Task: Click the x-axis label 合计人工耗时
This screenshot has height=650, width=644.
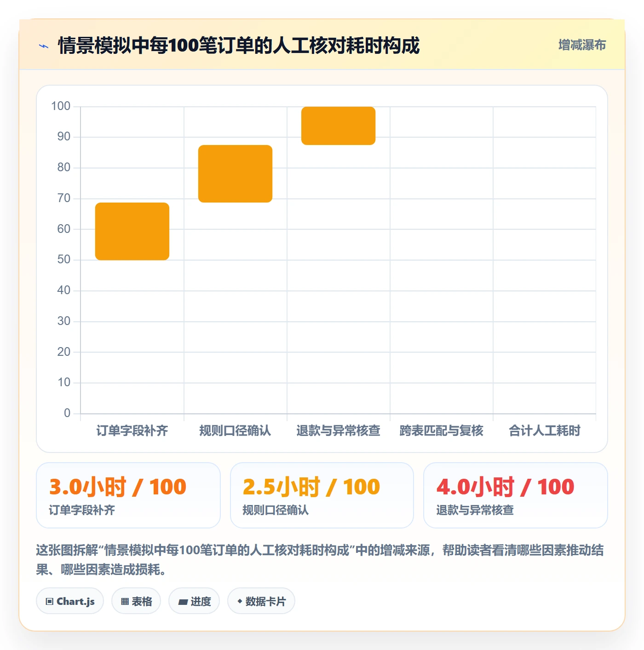Action: point(544,431)
